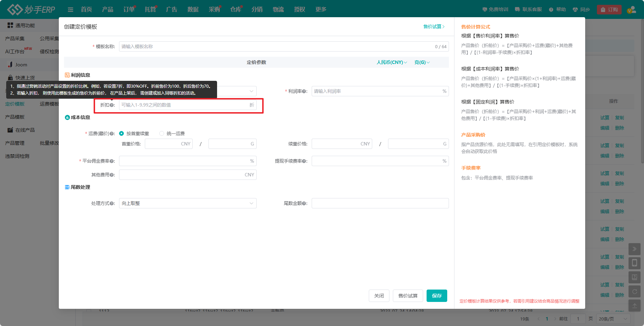The image size is (644, 326).
Task: Focus the 利润率 input field
Action: pyautogui.click(x=380, y=91)
